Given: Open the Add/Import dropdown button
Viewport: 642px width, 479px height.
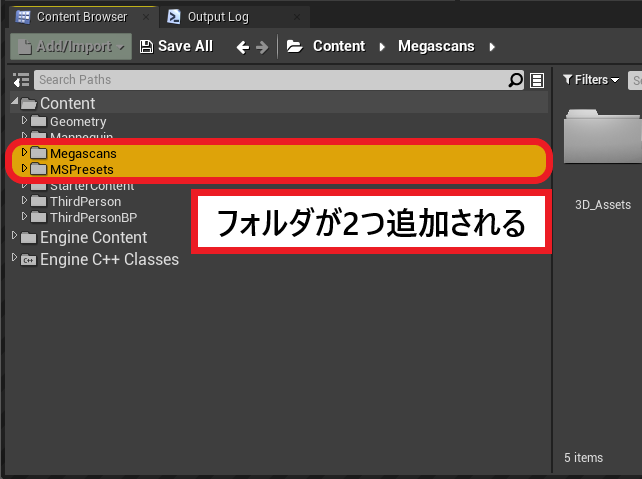Looking at the screenshot, I should 71,47.
